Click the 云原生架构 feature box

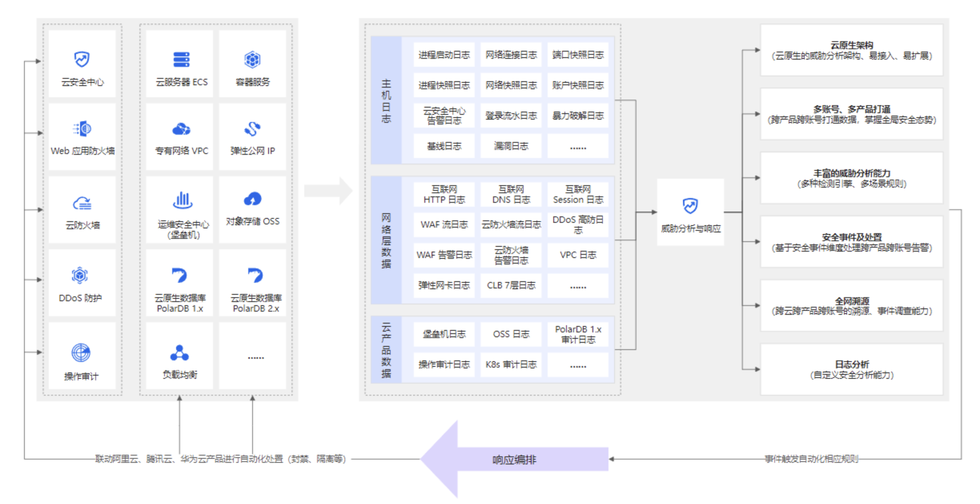[x=851, y=50]
